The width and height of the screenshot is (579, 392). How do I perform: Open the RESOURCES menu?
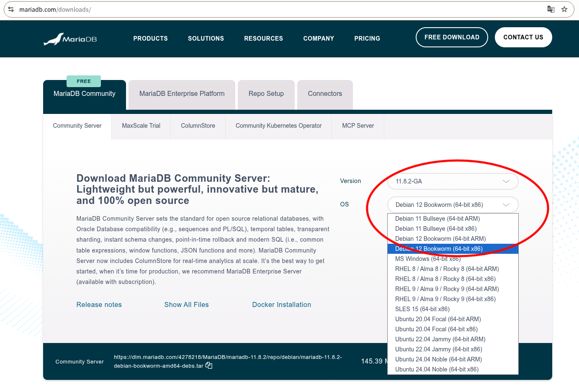point(264,39)
